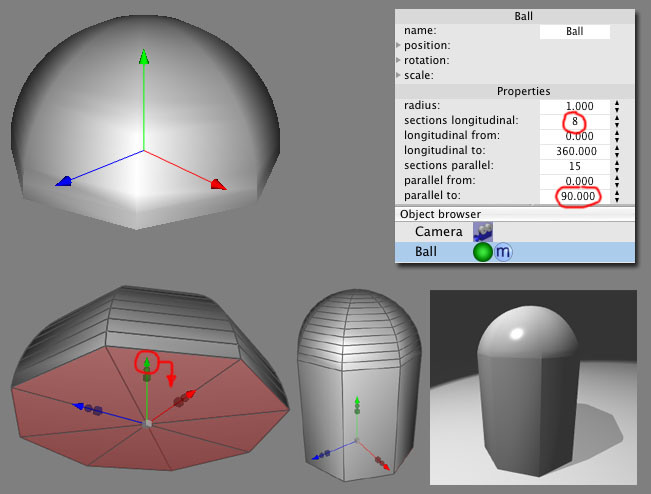Click the rendered capsule preview image
This screenshot has width=651, height=494.
[533, 387]
